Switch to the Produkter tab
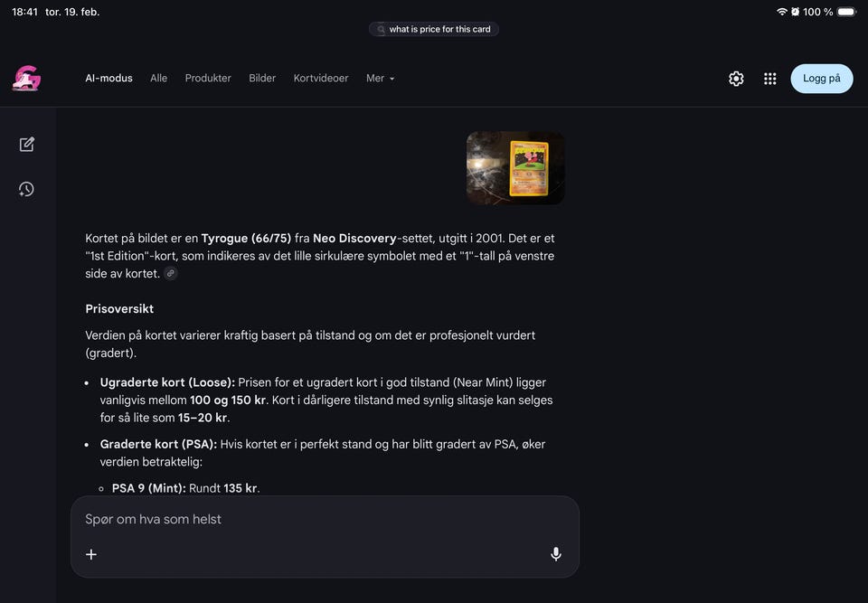Image resolution: width=868 pixels, height=603 pixels. pos(208,79)
